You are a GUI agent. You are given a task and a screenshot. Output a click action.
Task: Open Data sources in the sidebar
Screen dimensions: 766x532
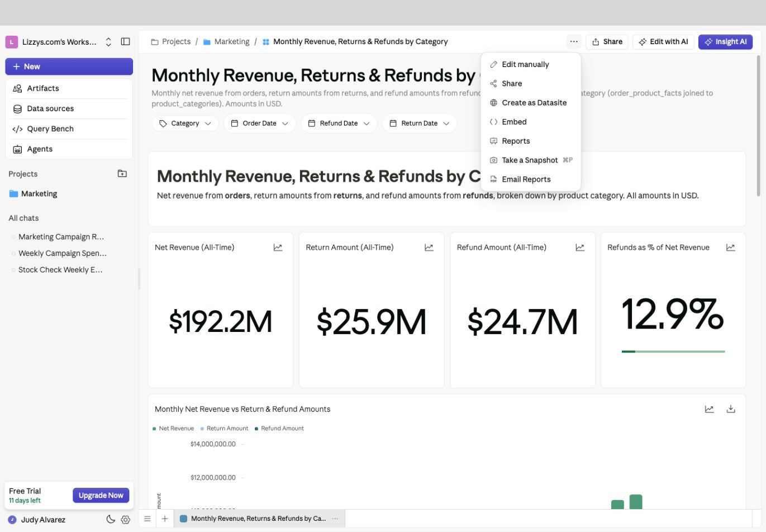pyautogui.click(x=69, y=108)
